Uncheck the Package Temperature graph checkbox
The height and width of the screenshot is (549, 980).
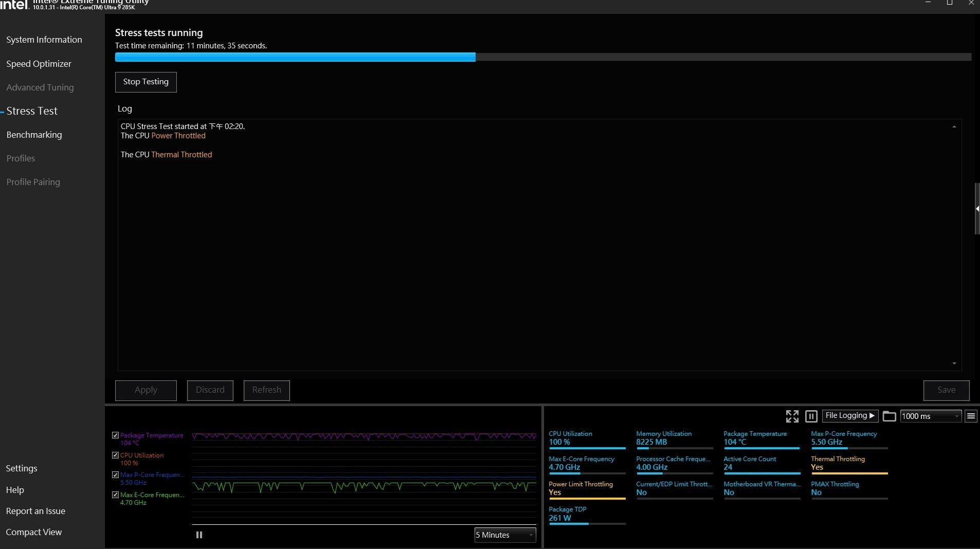pyautogui.click(x=116, y=435)
